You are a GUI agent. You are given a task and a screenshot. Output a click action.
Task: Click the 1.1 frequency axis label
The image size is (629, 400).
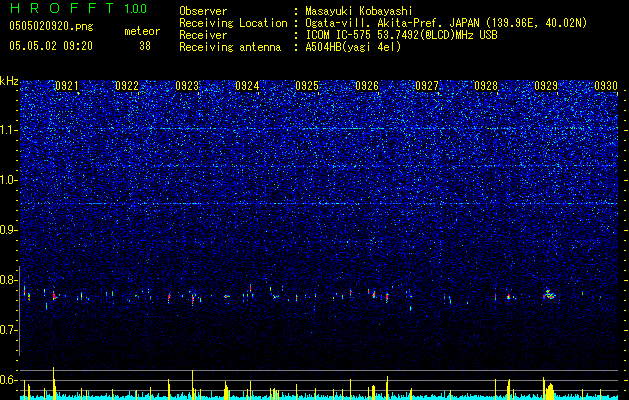(9, 130)
